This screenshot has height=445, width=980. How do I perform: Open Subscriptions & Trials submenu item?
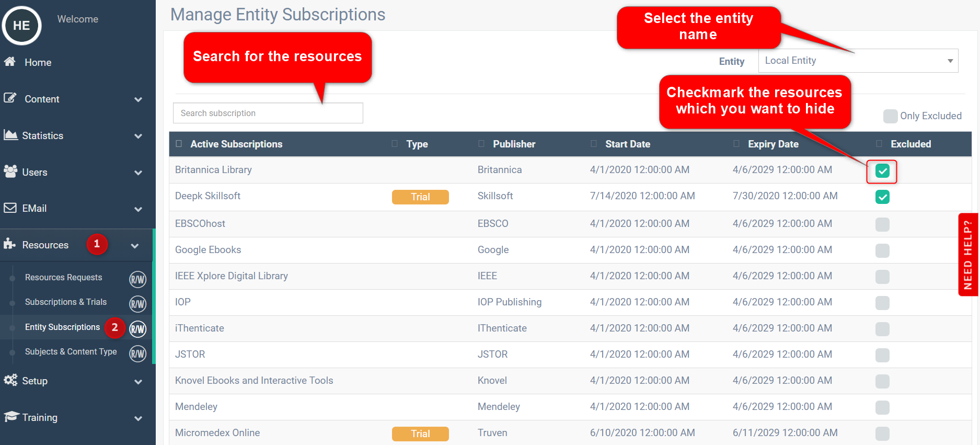(x=66, y=302)
